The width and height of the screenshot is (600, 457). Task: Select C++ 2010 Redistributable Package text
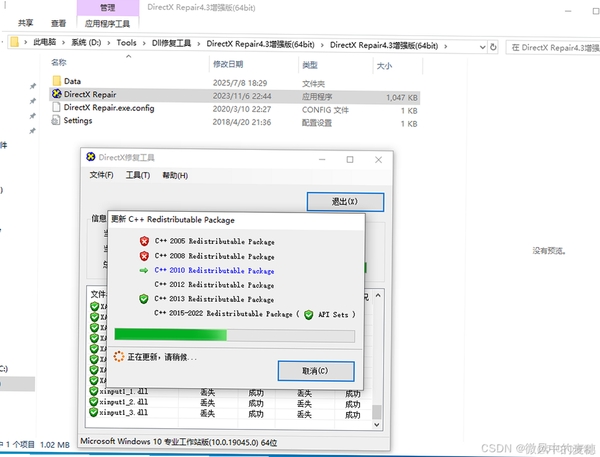point(214,270)
